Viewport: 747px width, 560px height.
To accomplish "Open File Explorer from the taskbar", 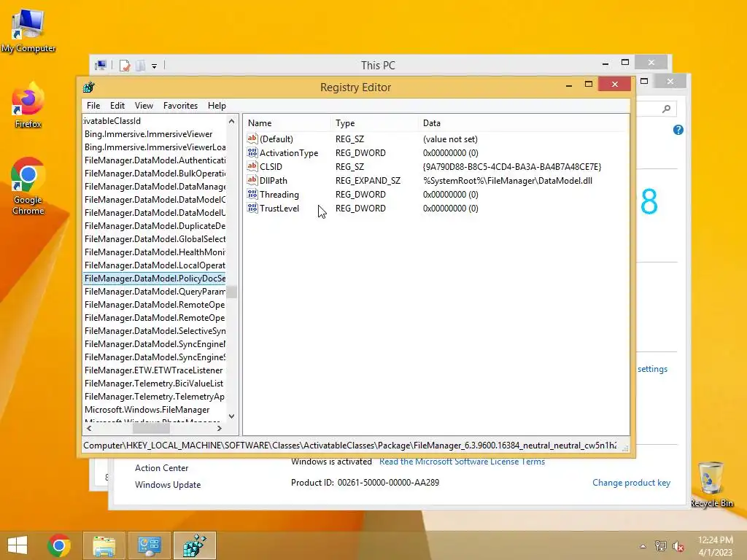I will pyautogui.click(x=104, y=545).
